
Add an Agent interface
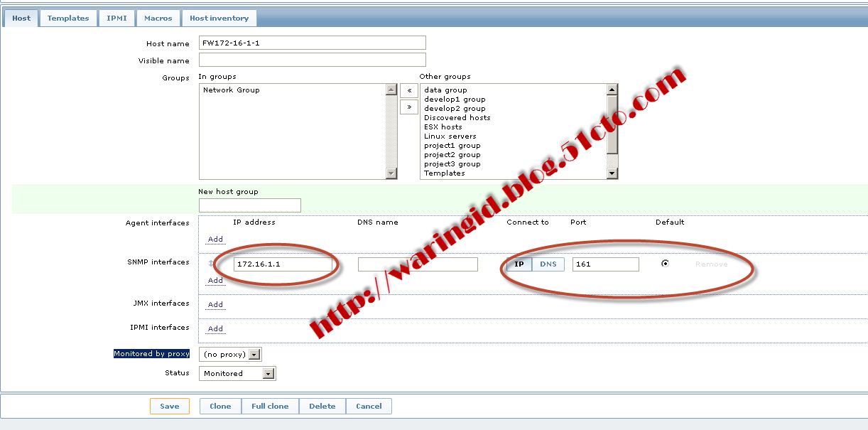click(x=215, y=240)
